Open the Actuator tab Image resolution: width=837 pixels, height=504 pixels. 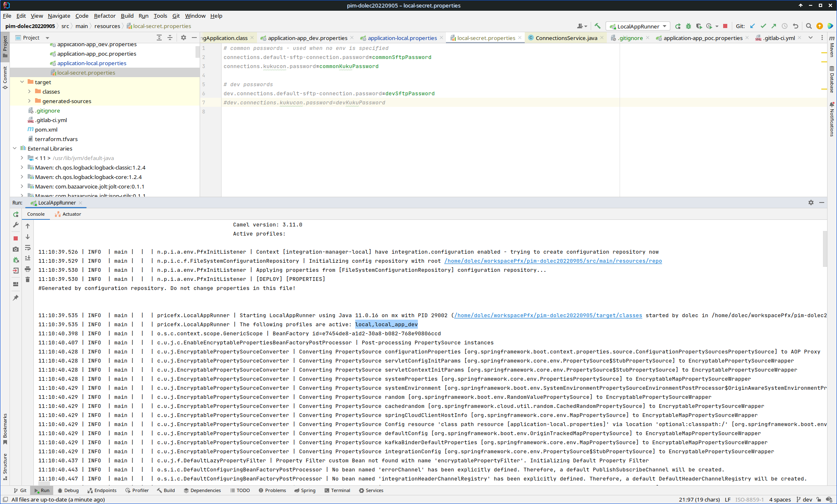coord(68,214)
